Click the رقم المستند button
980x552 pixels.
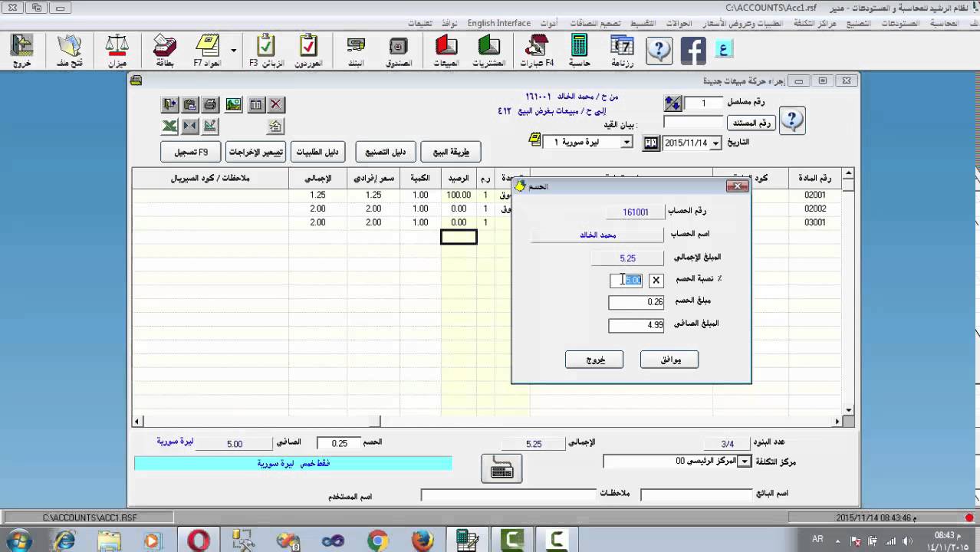[x=751, y=123]
